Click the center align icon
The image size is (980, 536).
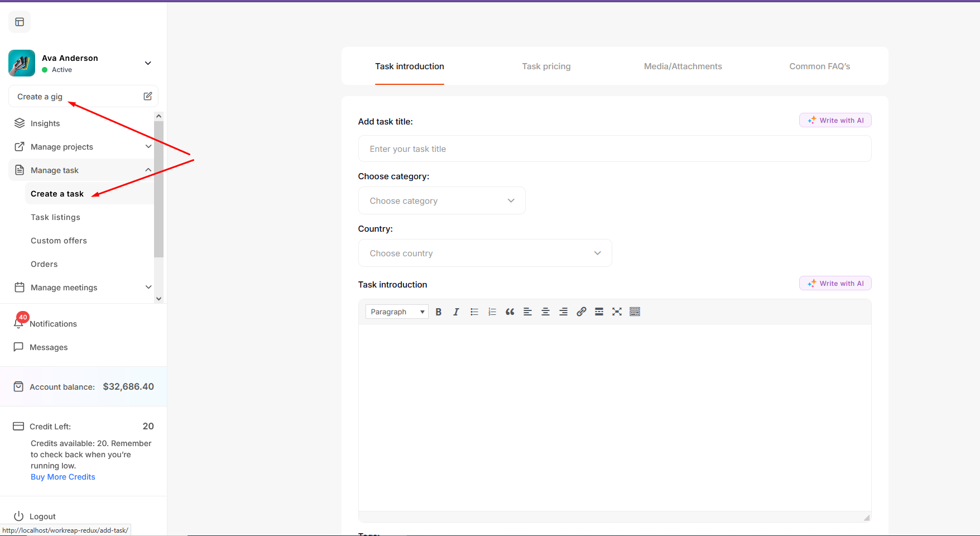tap(546, 312)
